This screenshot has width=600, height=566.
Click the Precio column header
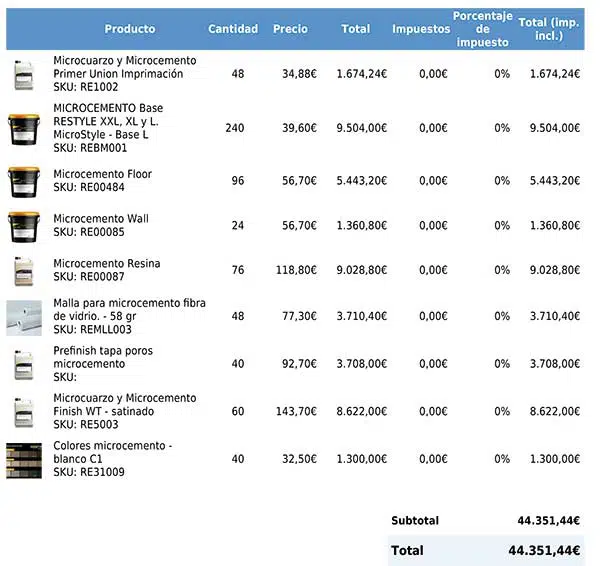pyautogui.click(x=291, y=30)
